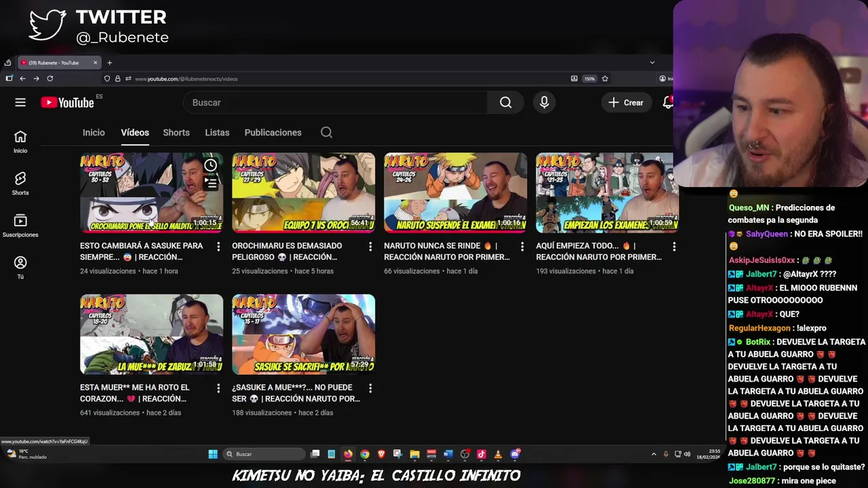Switch to the Listas channel tab
This screenshot has height=488, width=868.
coord(217,132)
